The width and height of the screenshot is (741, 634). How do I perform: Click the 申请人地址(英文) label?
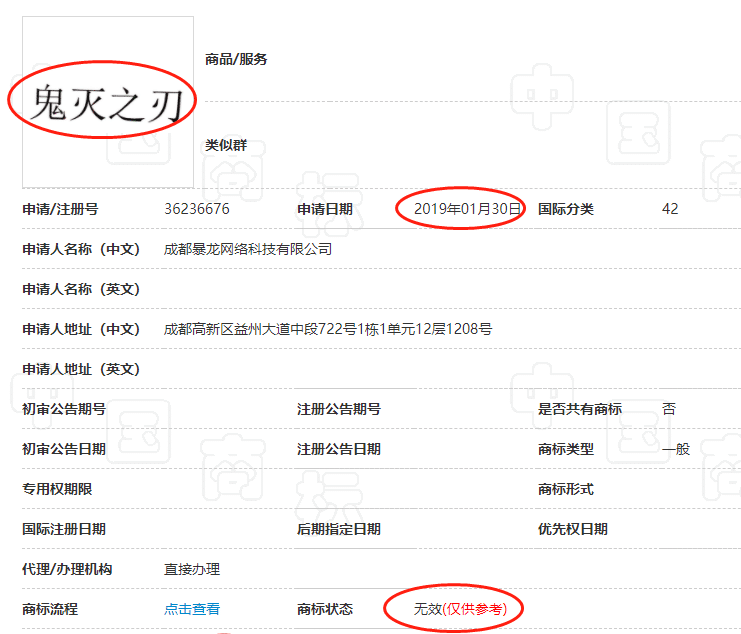coord(81,369)
